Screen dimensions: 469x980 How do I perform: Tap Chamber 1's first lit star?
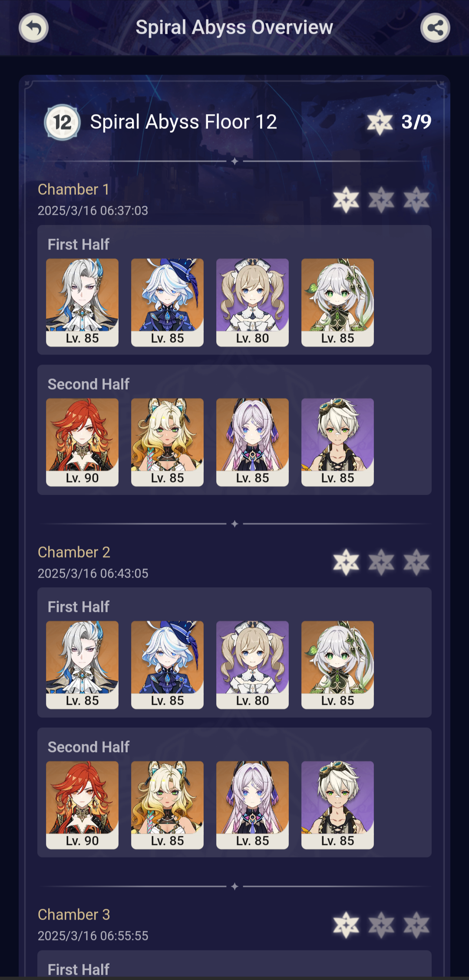tap(346, 200)
